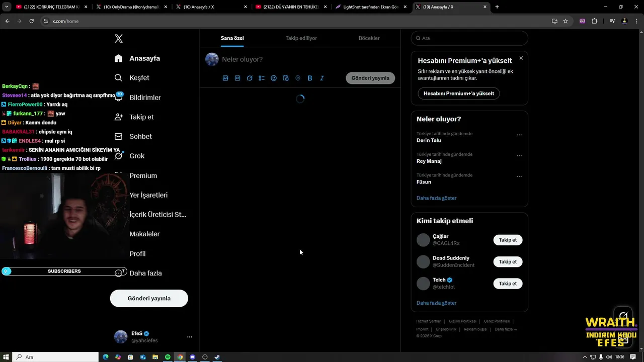Open Sohbet messages envelope icon

pyautogui.click(x=118, y=136)
